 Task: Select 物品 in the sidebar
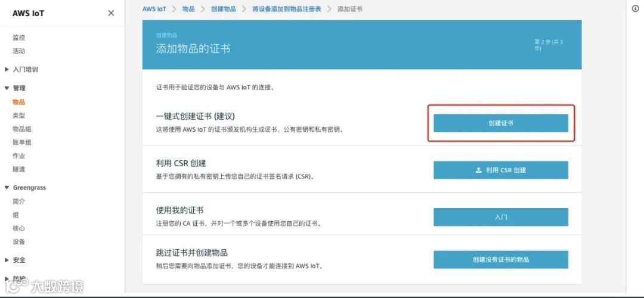pyautogui.click(x=19, y=102)
